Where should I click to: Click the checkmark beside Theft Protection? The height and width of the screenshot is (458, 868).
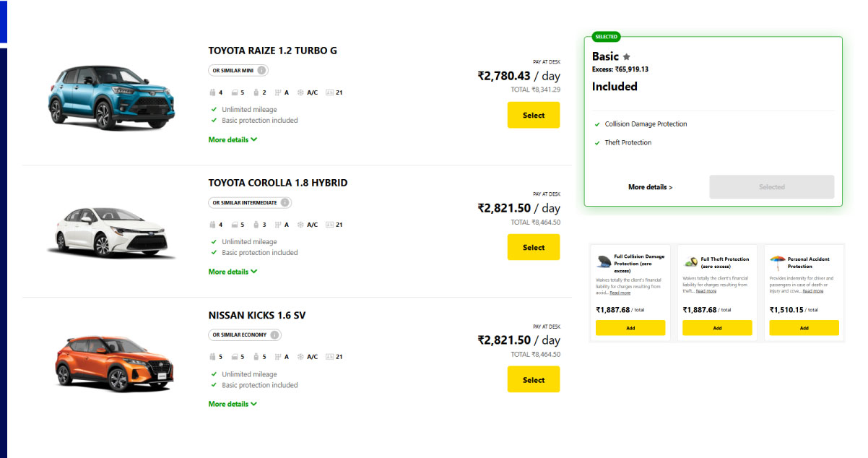596,142
